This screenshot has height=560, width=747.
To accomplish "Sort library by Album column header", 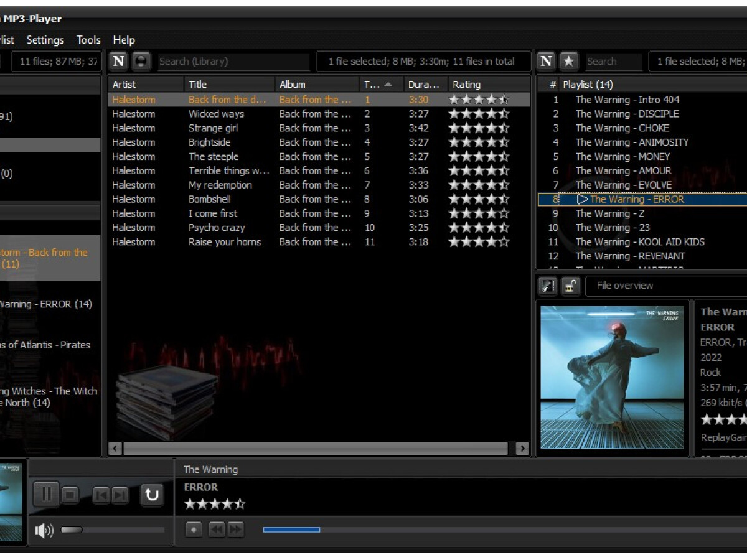I will click(317, 84).
